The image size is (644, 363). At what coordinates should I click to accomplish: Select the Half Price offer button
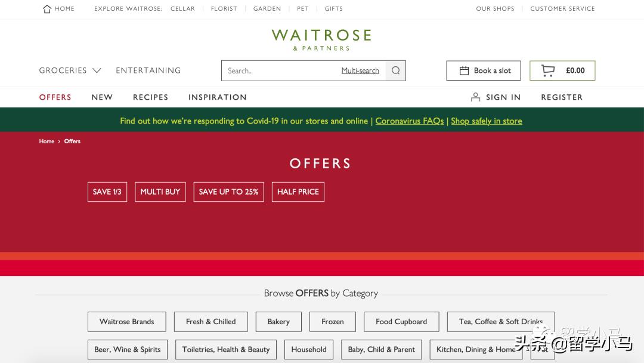point(298,192)
